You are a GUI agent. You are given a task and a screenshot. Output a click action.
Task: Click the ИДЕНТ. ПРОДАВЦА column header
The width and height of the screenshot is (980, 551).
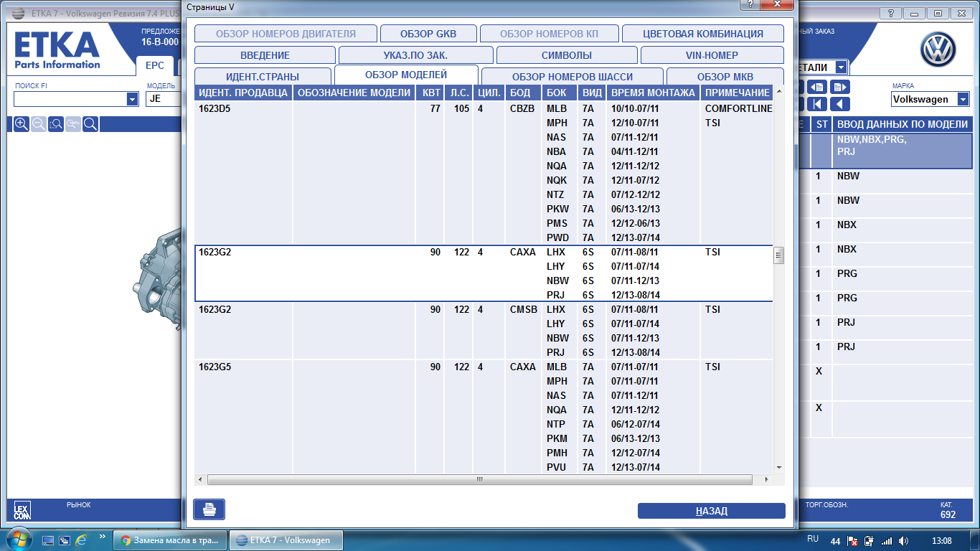pos(243,93)
